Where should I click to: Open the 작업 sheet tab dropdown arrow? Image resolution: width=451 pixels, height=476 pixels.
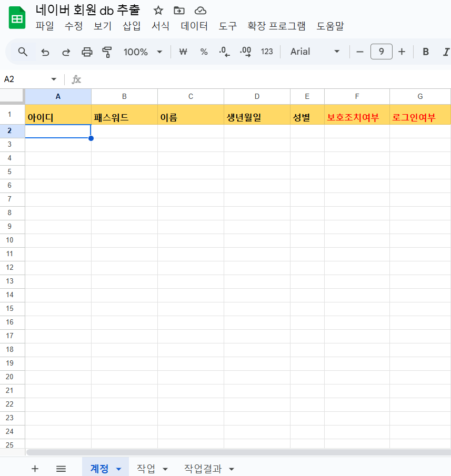(165, 469)
